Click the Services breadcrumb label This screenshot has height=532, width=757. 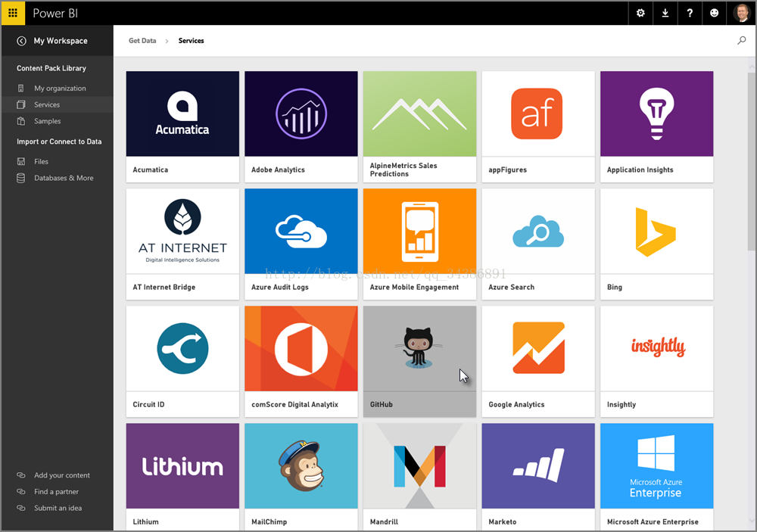[x=192, y=41]
